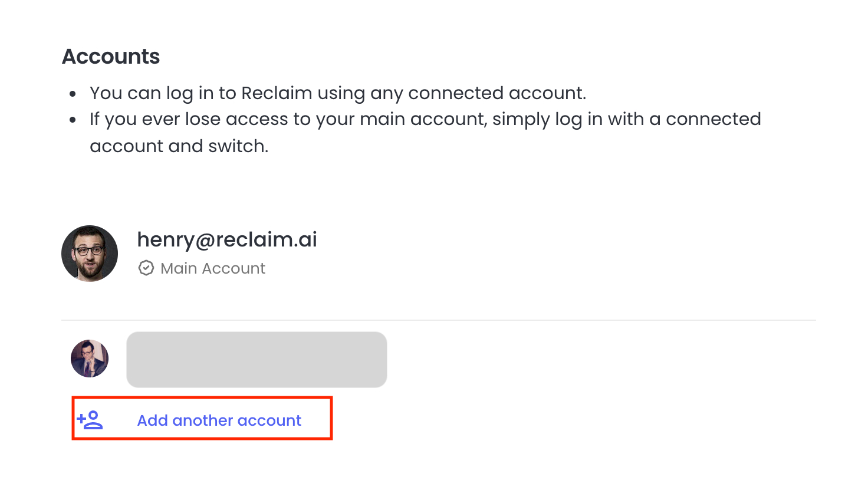This screenshot has width=868, height=480.
Task: Click the add-person icon
Action: click(x=90, y=420)
